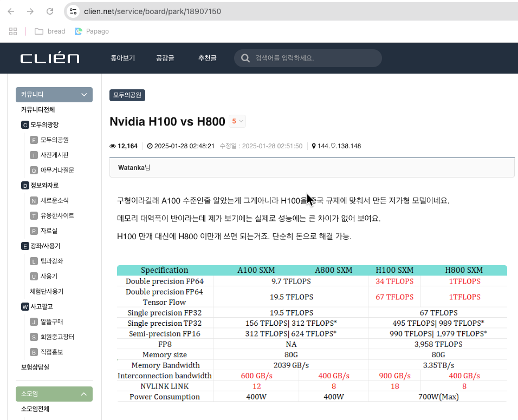Click the B icon beside 직접홍보
518x420 pixels.
coord(34,353)
